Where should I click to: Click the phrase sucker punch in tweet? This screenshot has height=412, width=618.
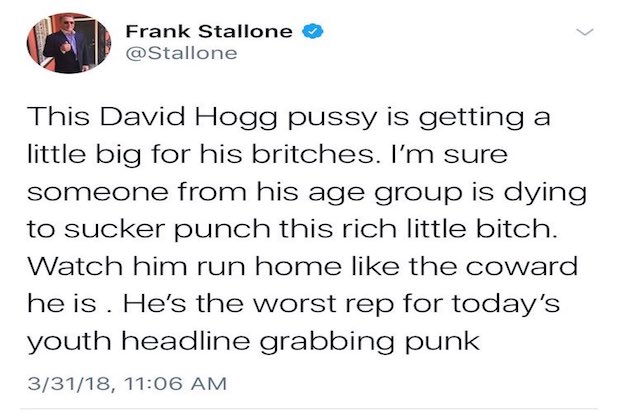point(167,230)
